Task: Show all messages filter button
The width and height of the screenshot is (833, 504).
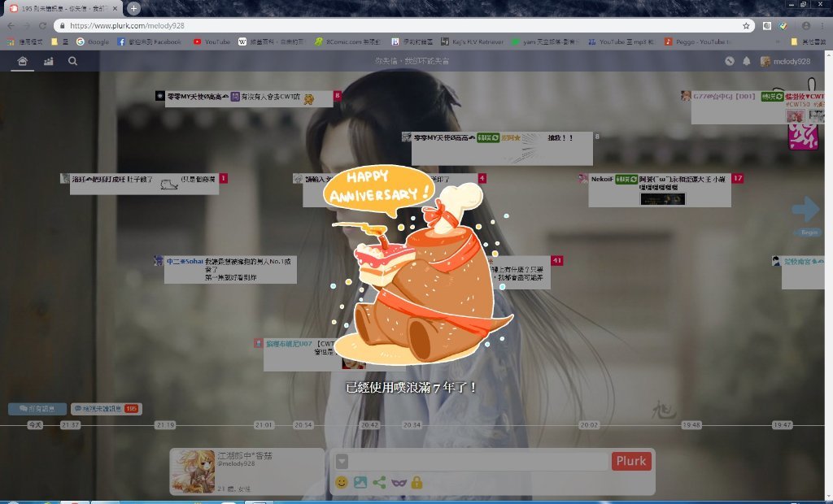Action: click(37, 408)
